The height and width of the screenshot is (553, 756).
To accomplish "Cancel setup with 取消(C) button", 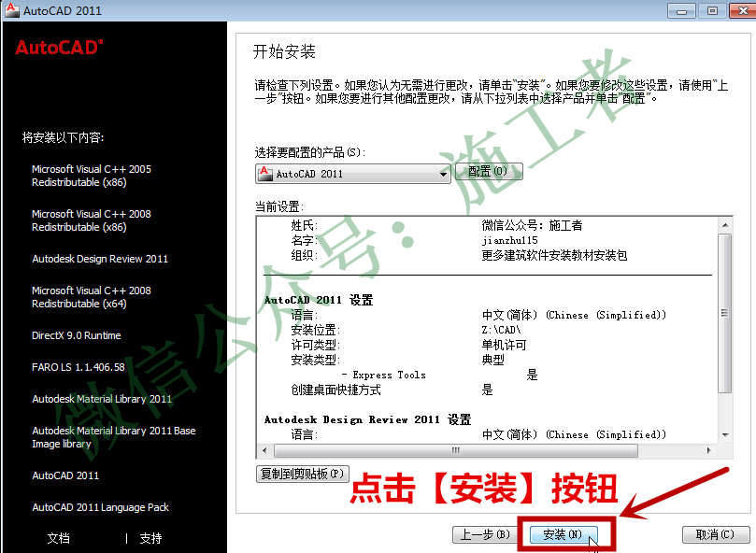I will (715, 534).
